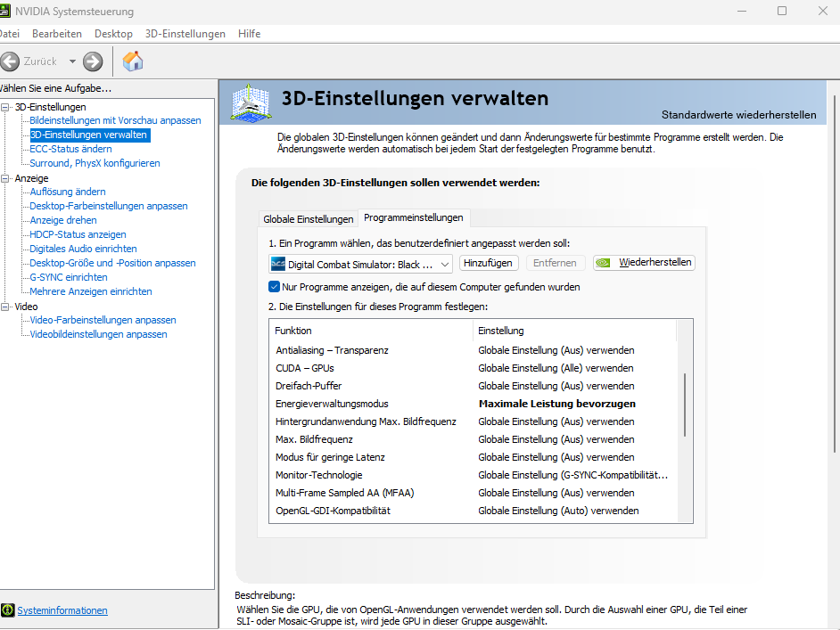
Task: Minimize the NVIDIA Systemsteuerung window
Action: pyautogui.click(x=742, y=11)
